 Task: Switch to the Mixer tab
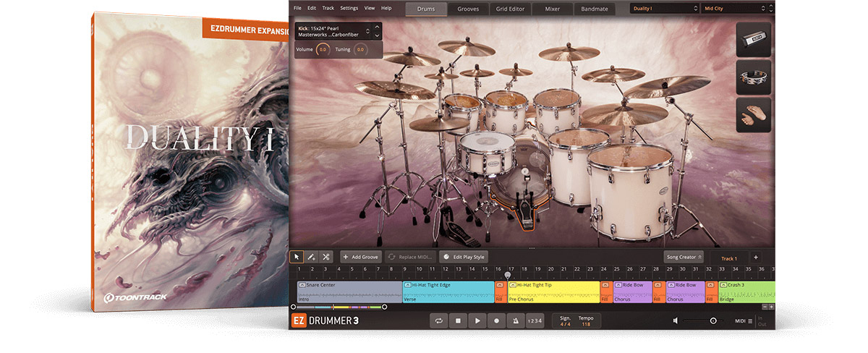click(x=552, y=9)
